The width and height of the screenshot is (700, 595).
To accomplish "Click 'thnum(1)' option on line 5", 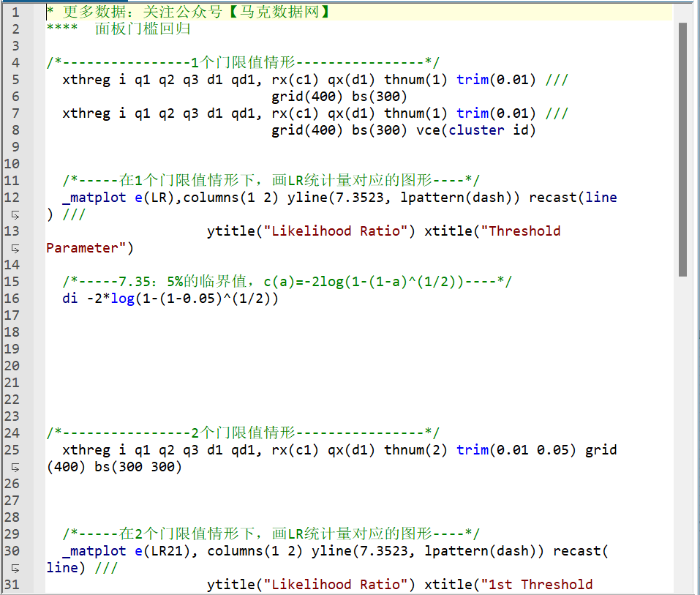I will (x=415, y=80).
